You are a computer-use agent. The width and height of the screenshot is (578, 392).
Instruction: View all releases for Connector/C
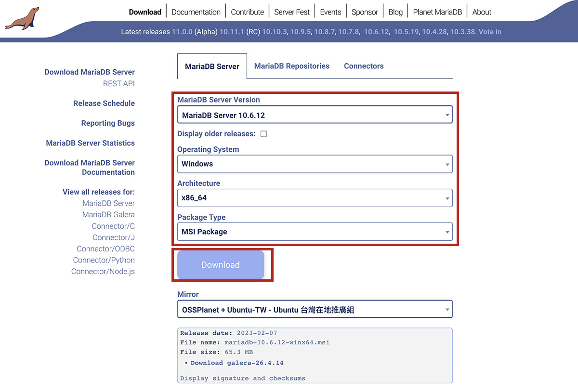(x=113, y=226)
